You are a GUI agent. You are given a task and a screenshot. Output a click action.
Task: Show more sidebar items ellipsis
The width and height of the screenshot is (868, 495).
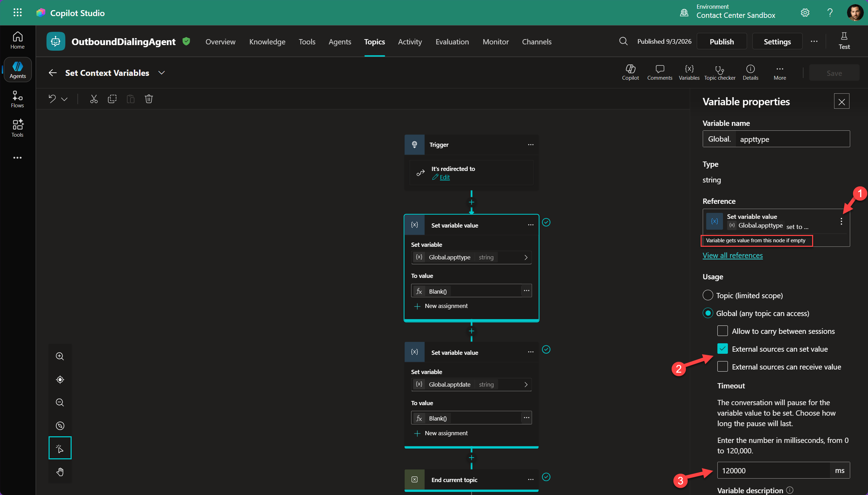(x=17, y=158)
